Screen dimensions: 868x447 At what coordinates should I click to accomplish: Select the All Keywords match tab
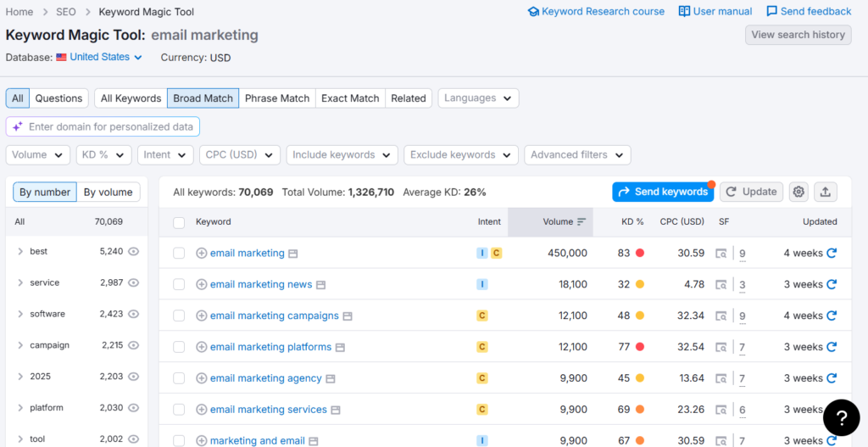click(x=131, y=98)
